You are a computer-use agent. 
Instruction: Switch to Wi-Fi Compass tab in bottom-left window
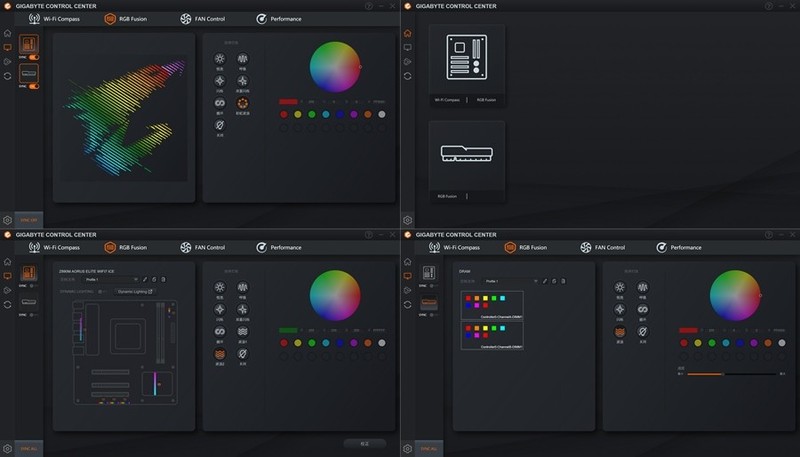(x=54, y=247)
